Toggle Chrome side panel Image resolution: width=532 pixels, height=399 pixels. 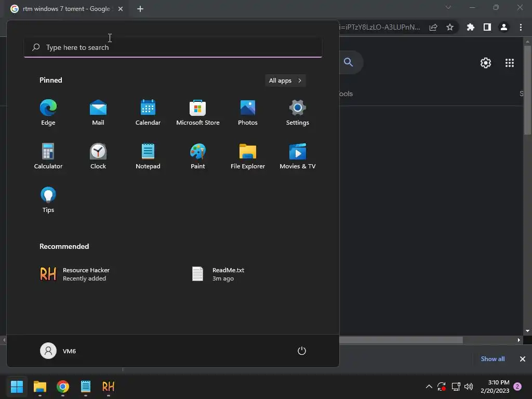487,28
